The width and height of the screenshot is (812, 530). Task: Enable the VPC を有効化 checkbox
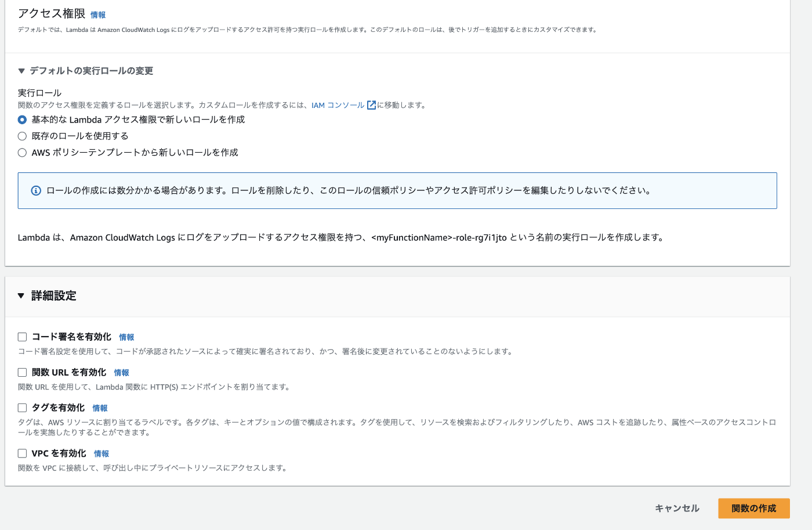[x=22, y=453]
